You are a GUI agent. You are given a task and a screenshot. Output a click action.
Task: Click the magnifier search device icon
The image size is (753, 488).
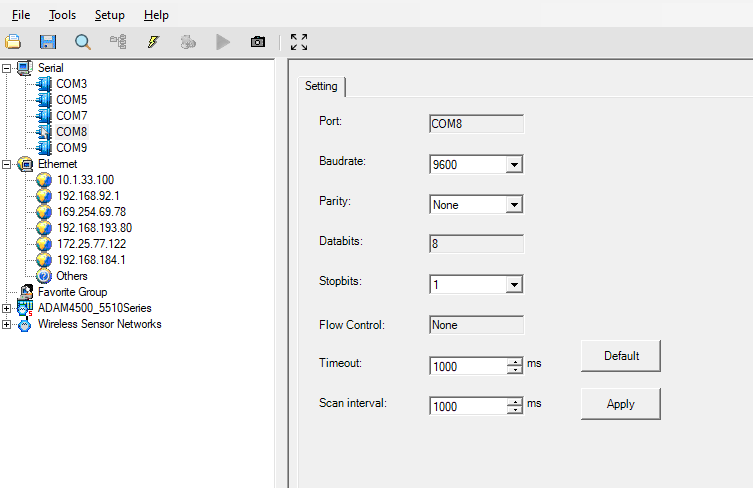(83, 42)
